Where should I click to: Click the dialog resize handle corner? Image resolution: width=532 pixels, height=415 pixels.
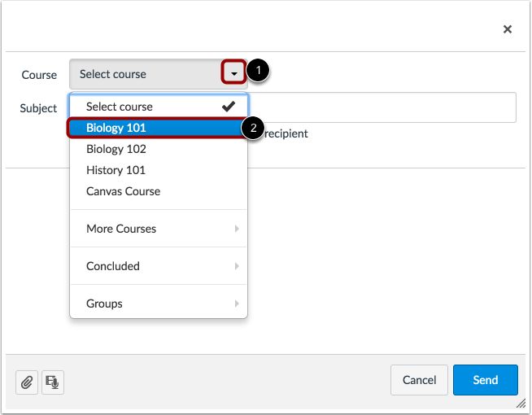[x=521, y=404]
